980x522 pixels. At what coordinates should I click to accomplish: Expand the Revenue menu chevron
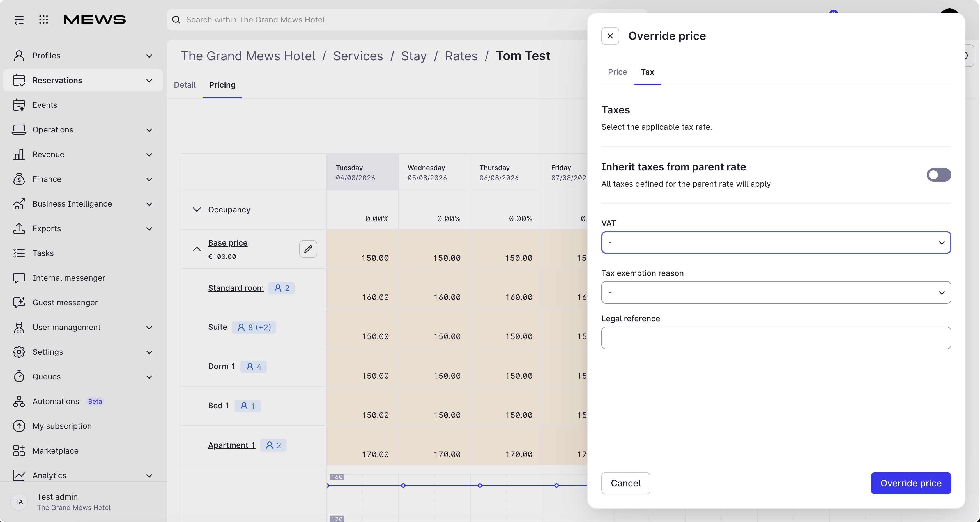[149, 155]
